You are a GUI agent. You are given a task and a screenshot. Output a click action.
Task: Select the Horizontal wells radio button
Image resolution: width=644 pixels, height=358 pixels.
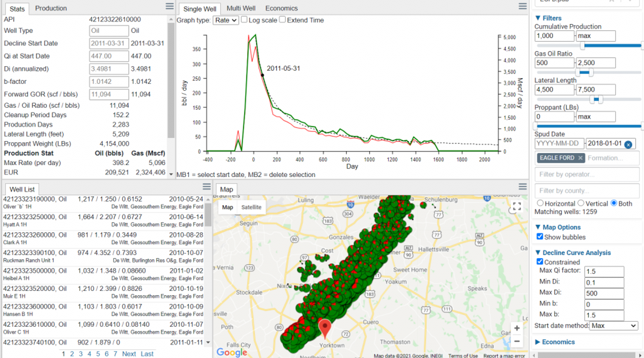coord(540,203)
